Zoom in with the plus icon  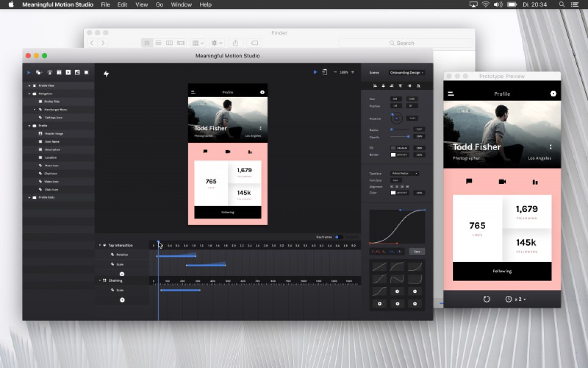[353, 72]
